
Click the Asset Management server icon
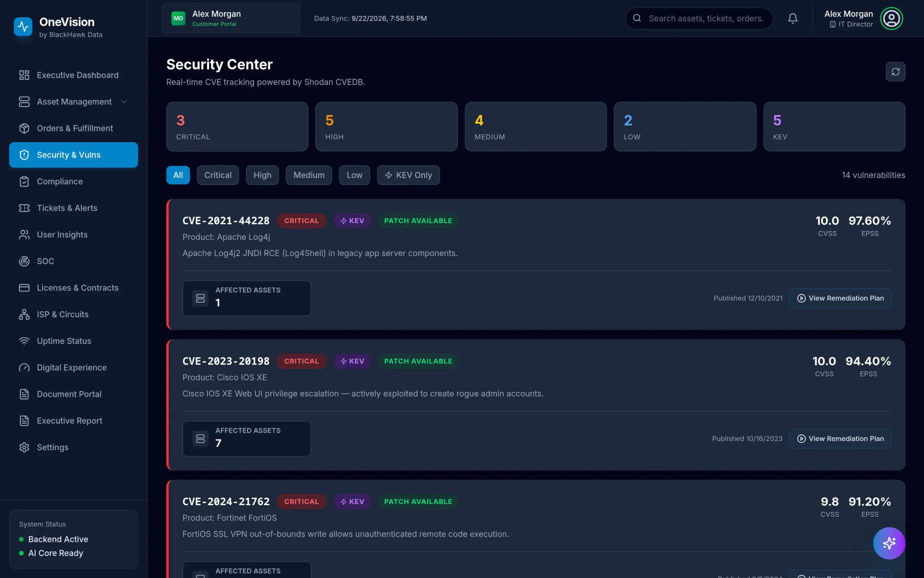pyautogui.click(x=24, y=102)
